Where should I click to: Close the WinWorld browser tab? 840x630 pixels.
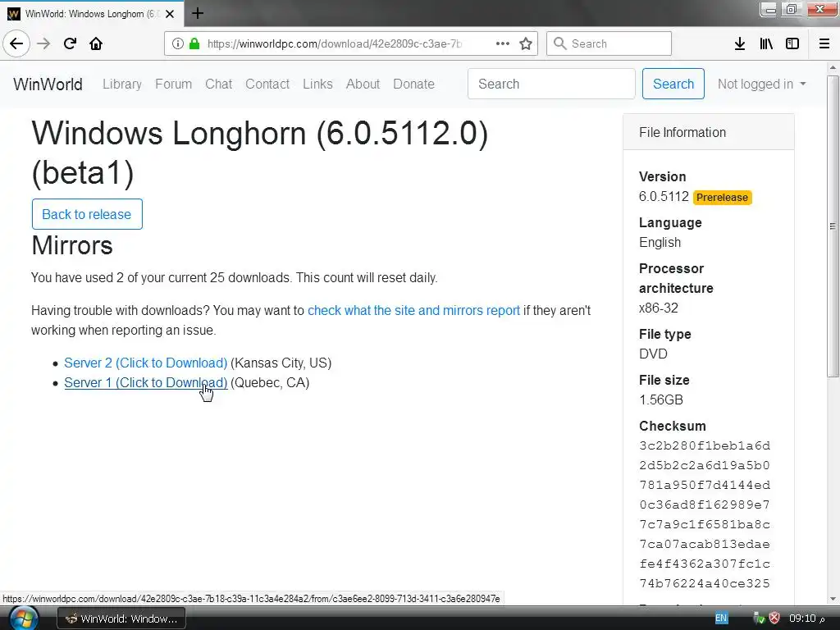[x=170, y=14]
